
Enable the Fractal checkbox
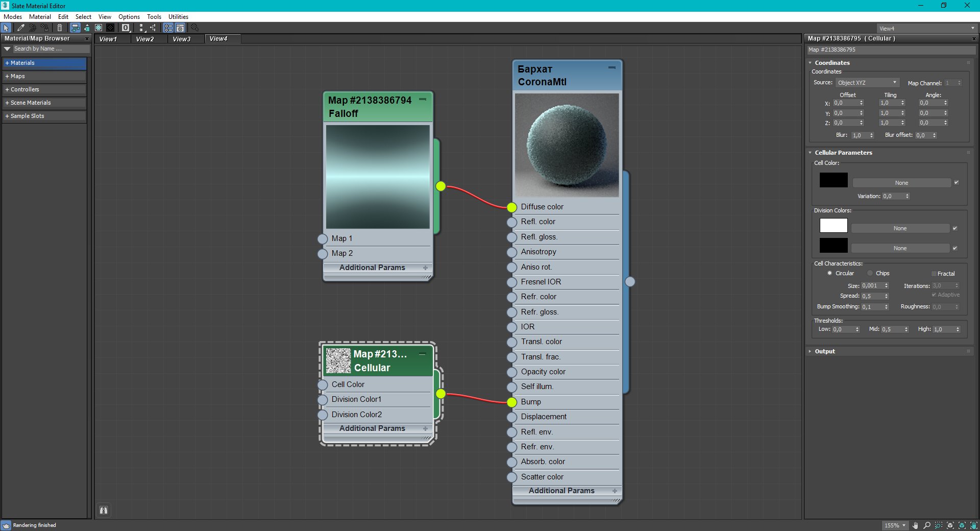point(934,274)
